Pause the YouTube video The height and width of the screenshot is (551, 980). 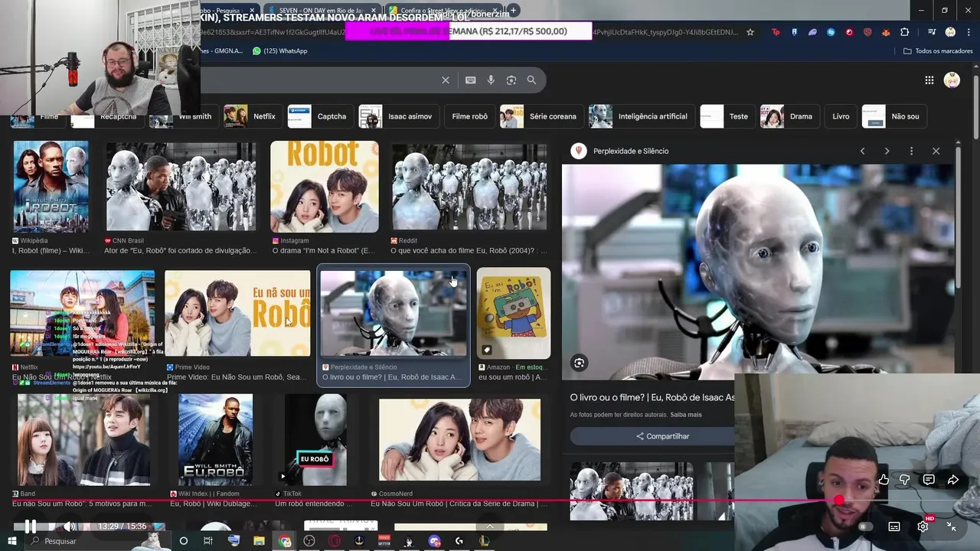pos(30,527)
